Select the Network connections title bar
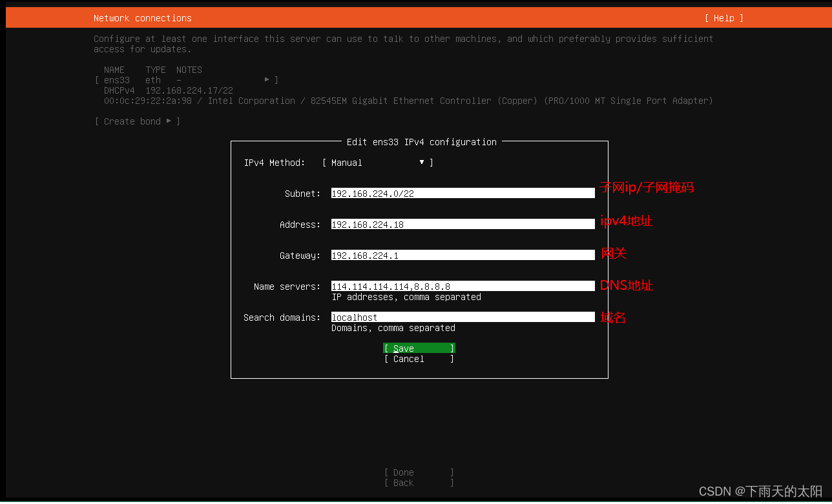Viewport: 832px width, 504px height. (x=142, y=18)
